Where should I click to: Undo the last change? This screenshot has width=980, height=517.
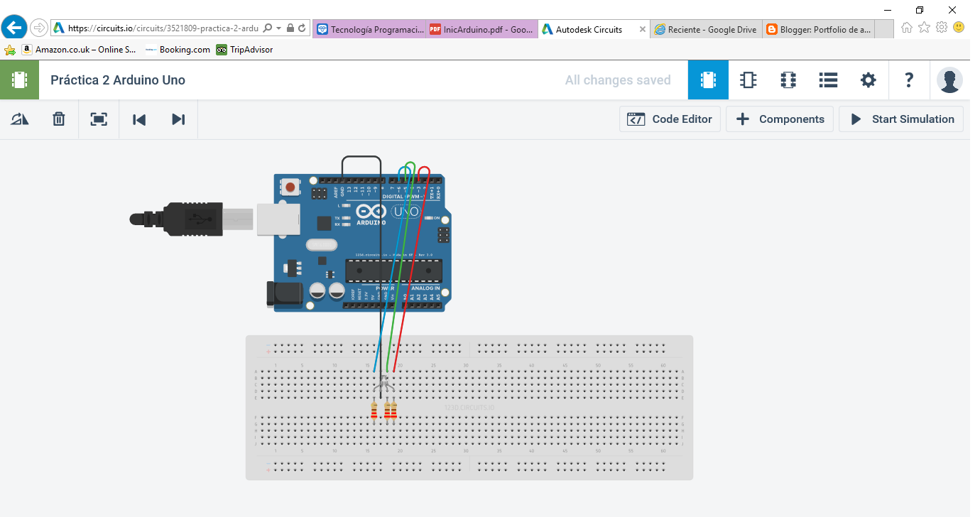(x=139, y=119)
